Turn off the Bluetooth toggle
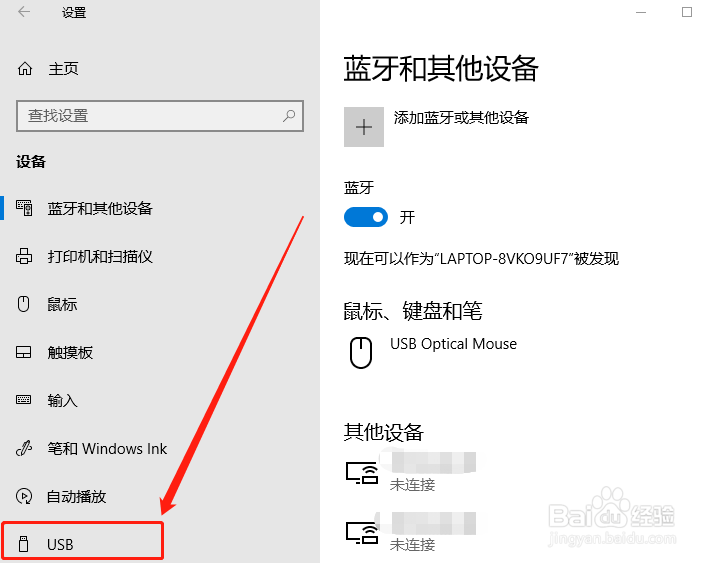Viewport: 715px width, 563px height. (366, 217)
